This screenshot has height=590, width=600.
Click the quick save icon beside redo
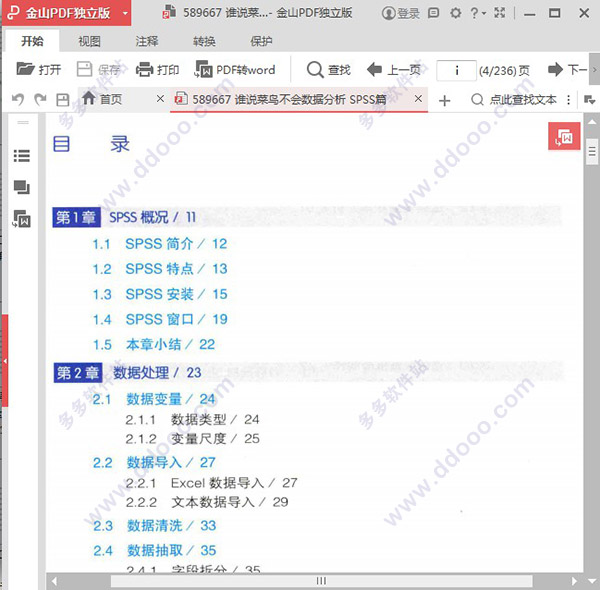pyautogui.click(x=62, y=99)
